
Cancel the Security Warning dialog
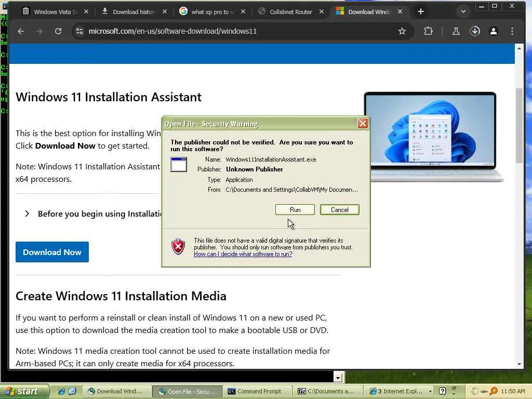(x=339, y=210)
